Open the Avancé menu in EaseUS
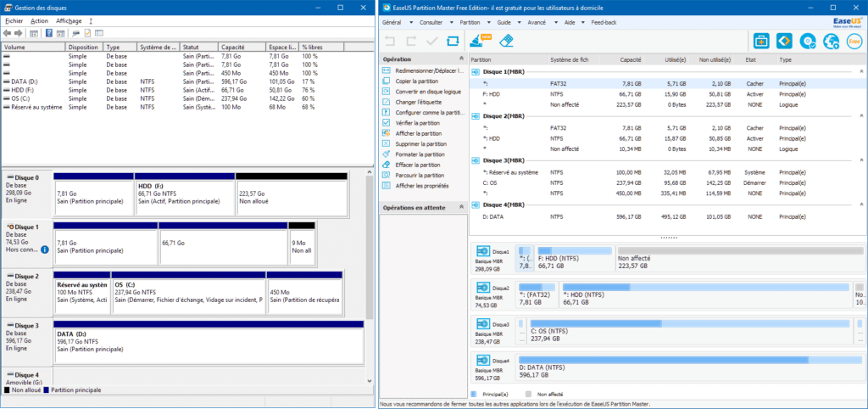Screen dimensions: 868x409 click(542, 23)
